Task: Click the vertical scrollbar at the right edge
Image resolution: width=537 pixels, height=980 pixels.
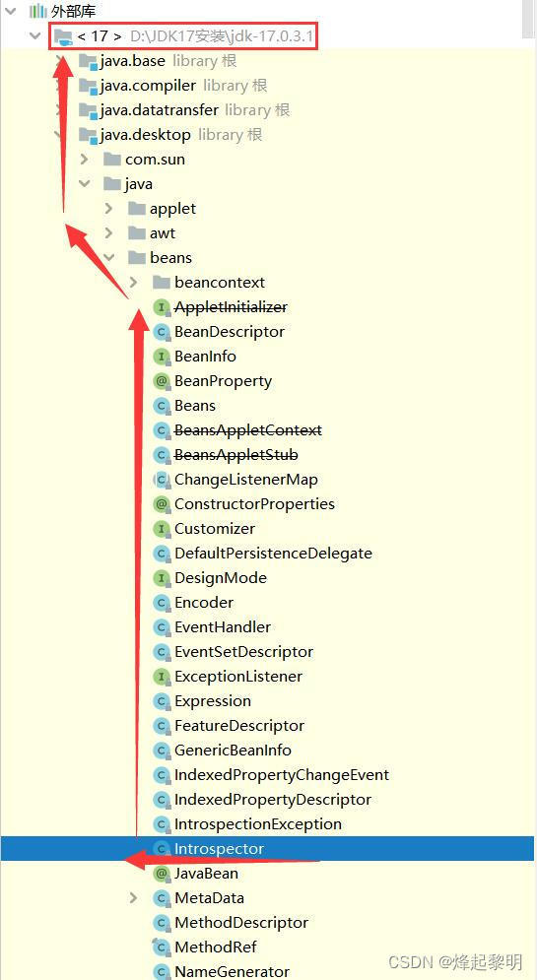Action: pos(529,20)
